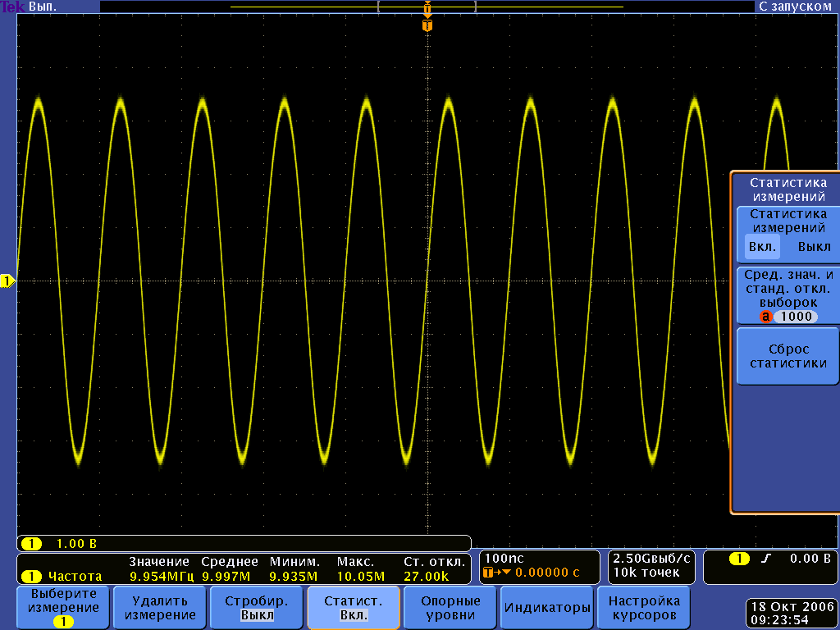Click the sample count value 1000

pyautogui.click(x=796, y=317)
